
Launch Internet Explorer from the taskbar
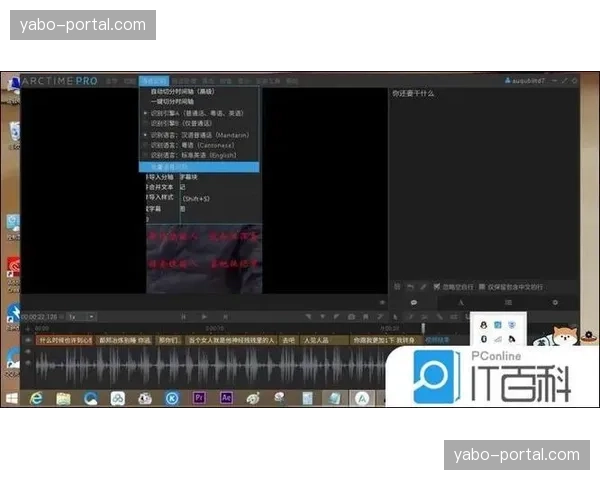[x=36, y=398]
